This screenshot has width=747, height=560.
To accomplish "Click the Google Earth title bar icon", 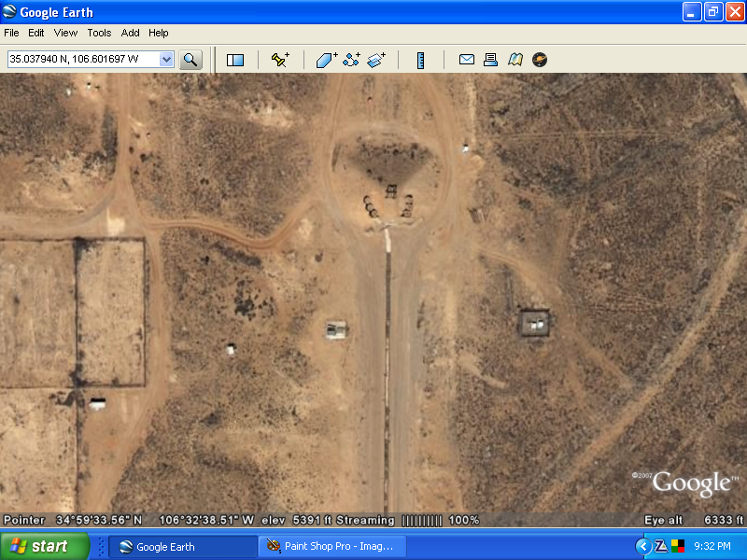I will coord(9,11).
